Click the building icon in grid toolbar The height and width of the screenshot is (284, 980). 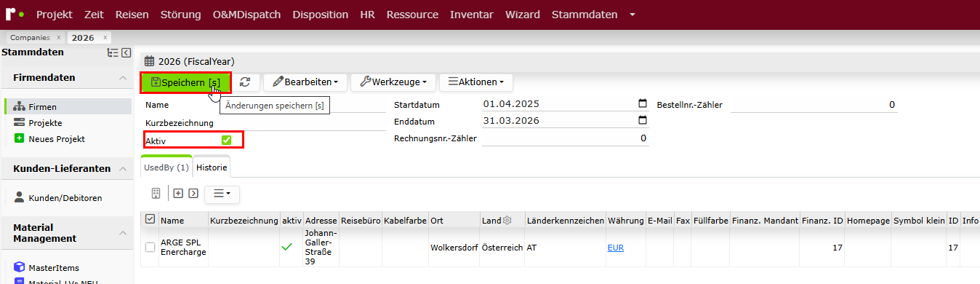point(156,193)
